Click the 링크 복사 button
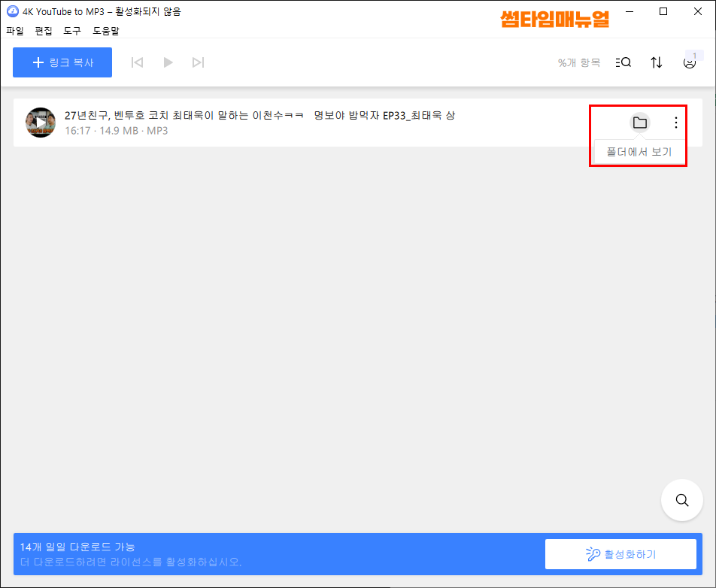Screen dimensions: 716x588 click(x=62, y=62)
